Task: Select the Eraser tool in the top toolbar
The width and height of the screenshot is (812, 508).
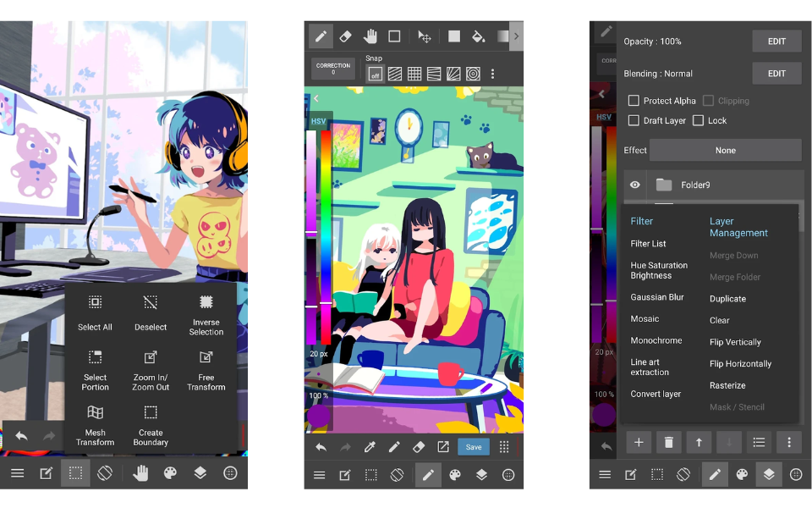Action: tap(345, 36)
